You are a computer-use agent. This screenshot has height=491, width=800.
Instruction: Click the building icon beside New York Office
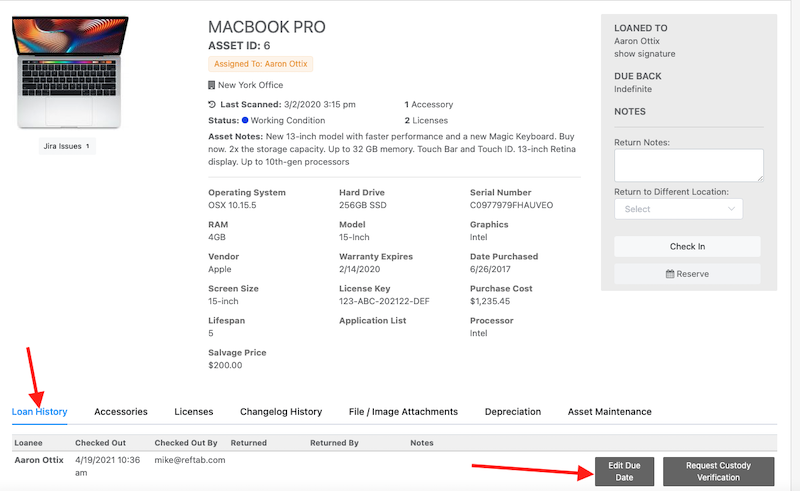click(212, 85)
